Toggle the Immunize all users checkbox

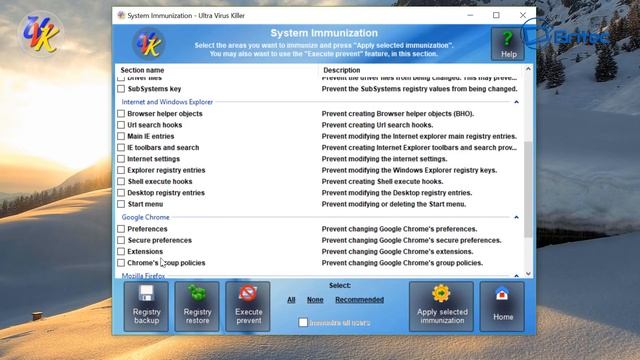(x=303, y=322)
